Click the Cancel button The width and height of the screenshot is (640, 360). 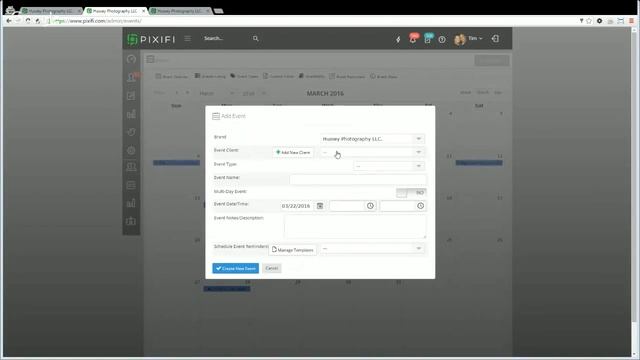(x=271, y=268)
